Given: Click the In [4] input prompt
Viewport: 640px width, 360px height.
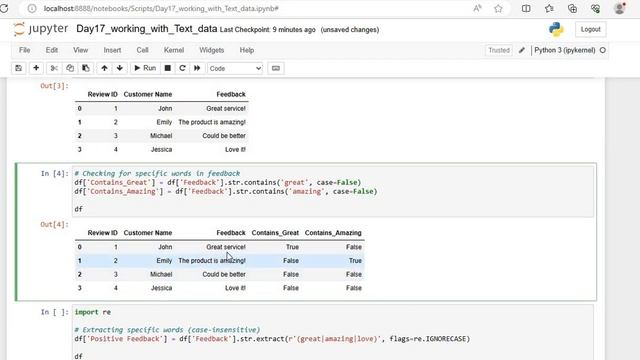Looking at the screenshot, I should click(54, 173).
